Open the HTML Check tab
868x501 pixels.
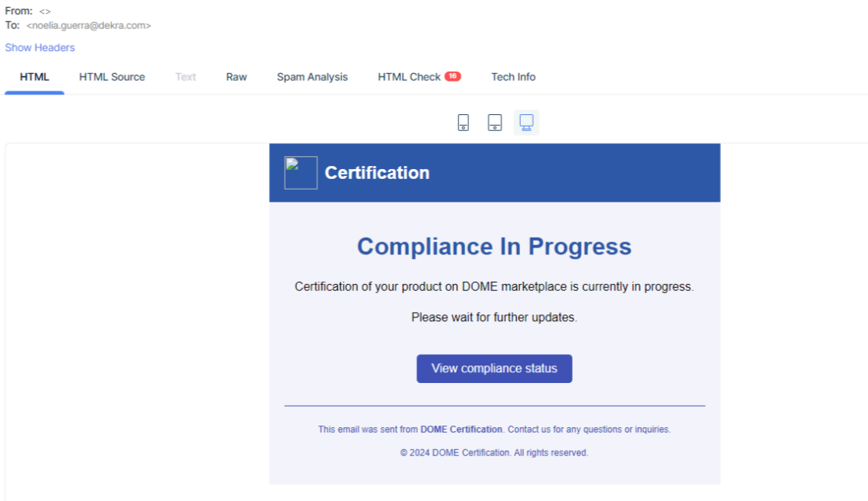pyautogui.click(x=409, y=77)
